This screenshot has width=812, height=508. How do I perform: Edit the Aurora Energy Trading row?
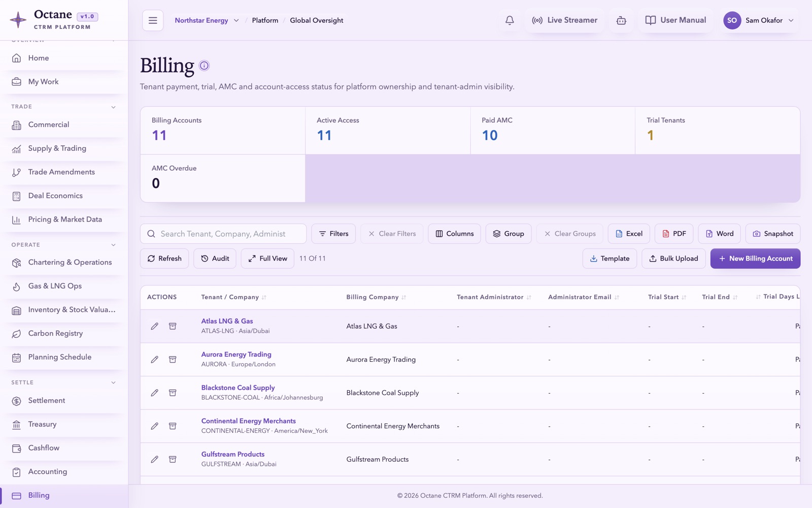pyautogui.click(x=155, y=360)
